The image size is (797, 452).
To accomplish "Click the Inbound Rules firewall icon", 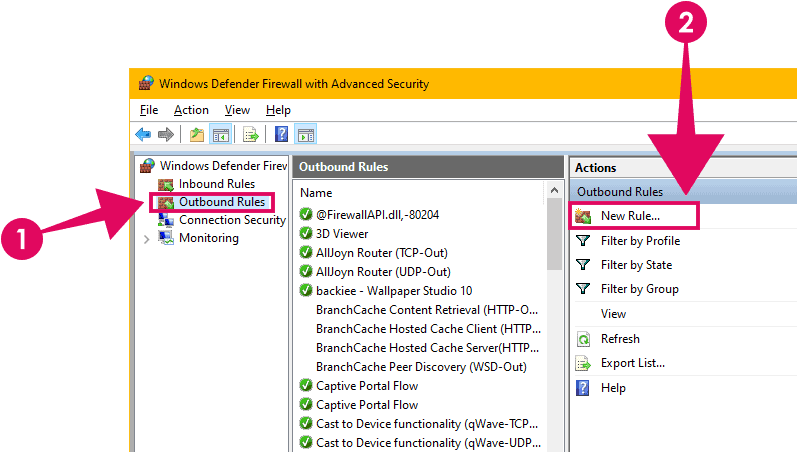I will pyautogui.click(x=166, y=184).
